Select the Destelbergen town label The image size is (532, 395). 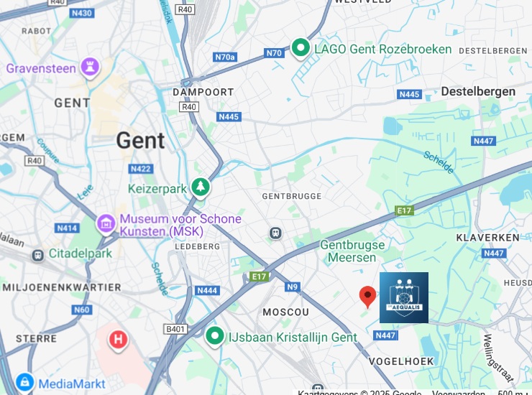pyautogui.click(x=478, y=91)
